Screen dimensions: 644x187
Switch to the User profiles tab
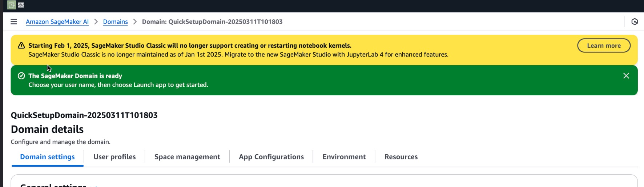coord(114,157)
